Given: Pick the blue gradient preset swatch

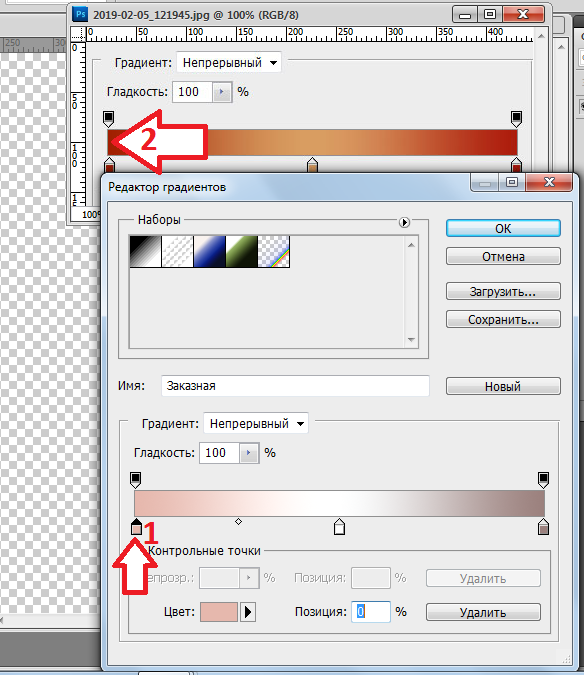Looking at the screenshot, I should pos(210,251).
